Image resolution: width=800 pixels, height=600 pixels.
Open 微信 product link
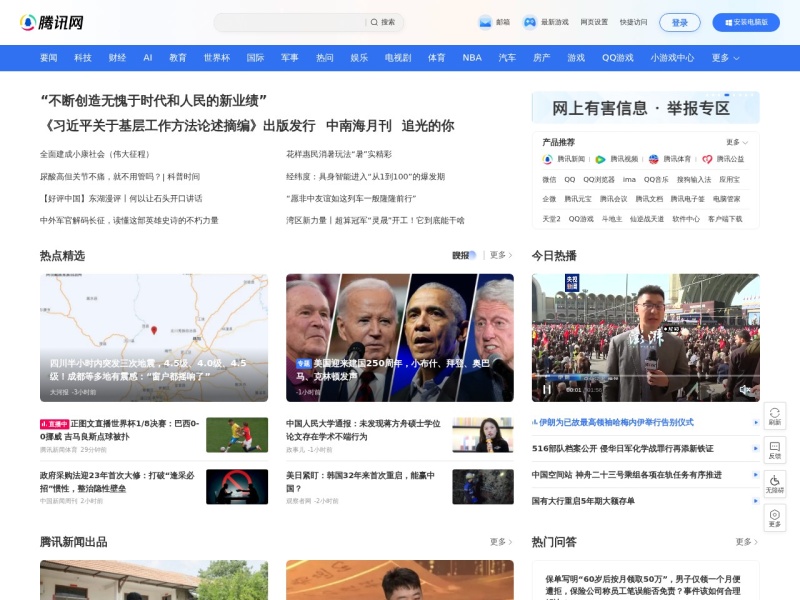coord(549,180)
